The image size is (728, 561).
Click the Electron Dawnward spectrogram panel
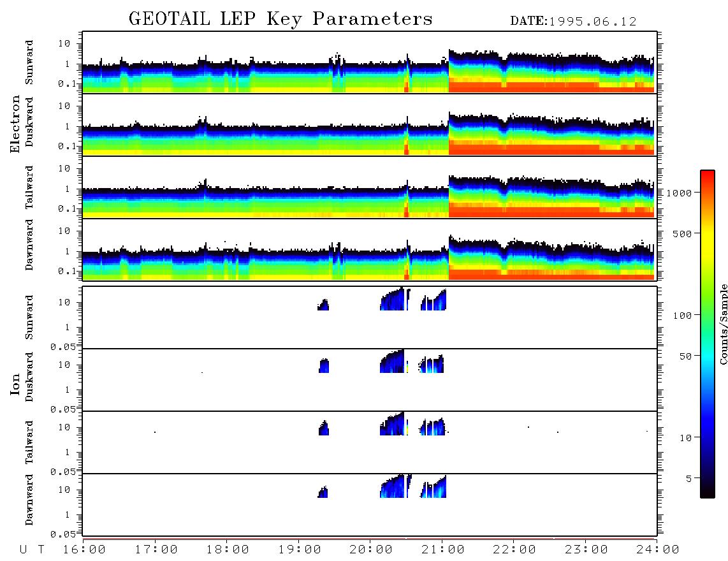(370, 249)
